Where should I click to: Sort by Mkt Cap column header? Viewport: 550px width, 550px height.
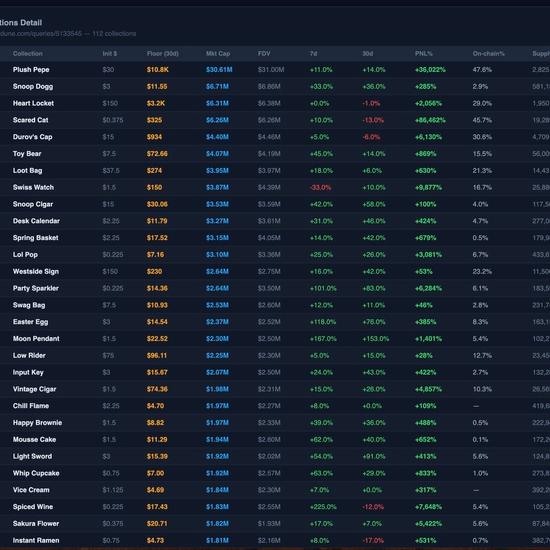click(218, 54)
